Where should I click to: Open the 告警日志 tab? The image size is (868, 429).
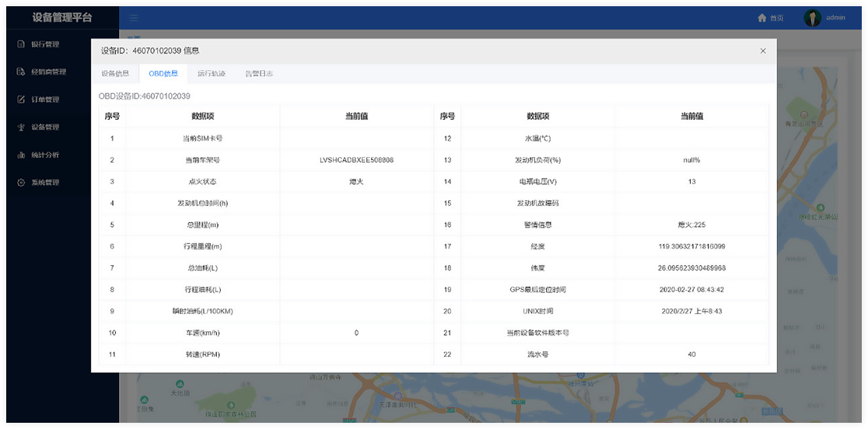point(259,74)
